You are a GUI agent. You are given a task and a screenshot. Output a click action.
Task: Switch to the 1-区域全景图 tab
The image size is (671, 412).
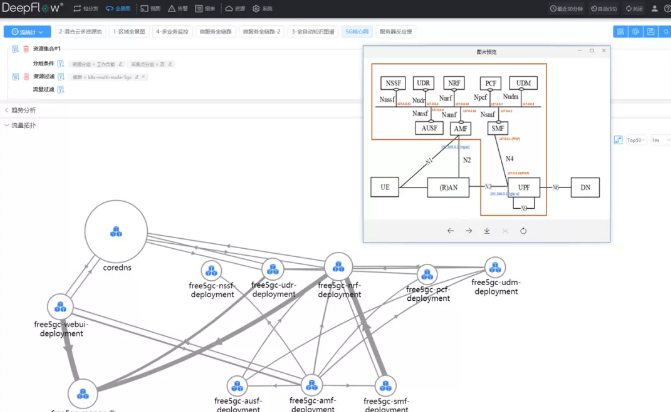(130, 32)
